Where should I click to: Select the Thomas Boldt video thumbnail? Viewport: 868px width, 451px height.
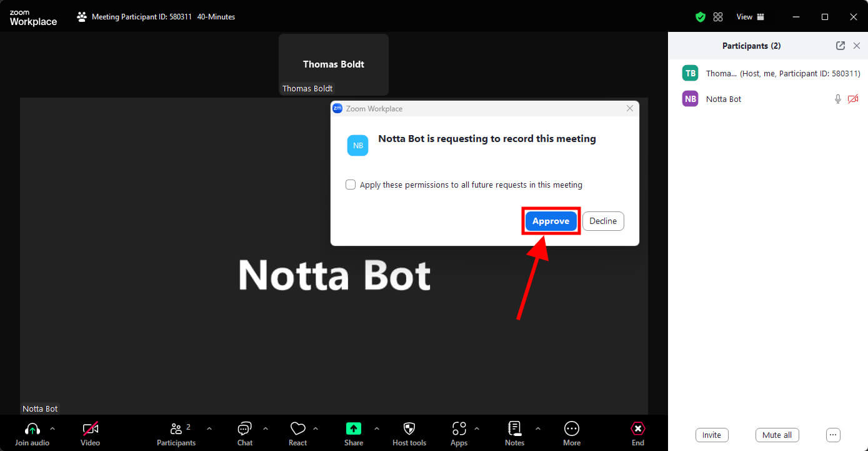click(x=334, y=64)
